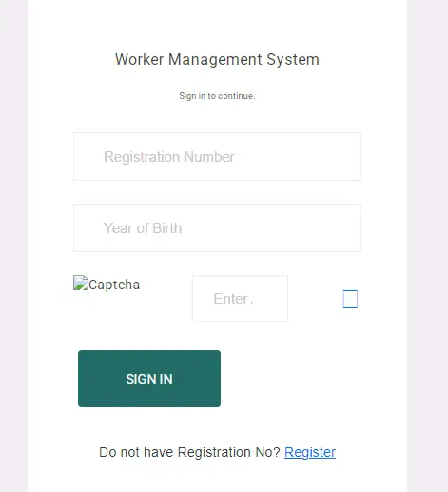Open the Register link
The height and width of the screenshot is (492, 448).
pos(310,452)
